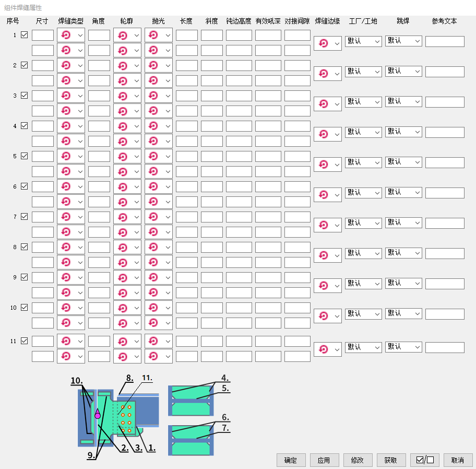Uncheck the checkbox for row 1
Viewport: 476px width, 469px height.
click(24, 36)
